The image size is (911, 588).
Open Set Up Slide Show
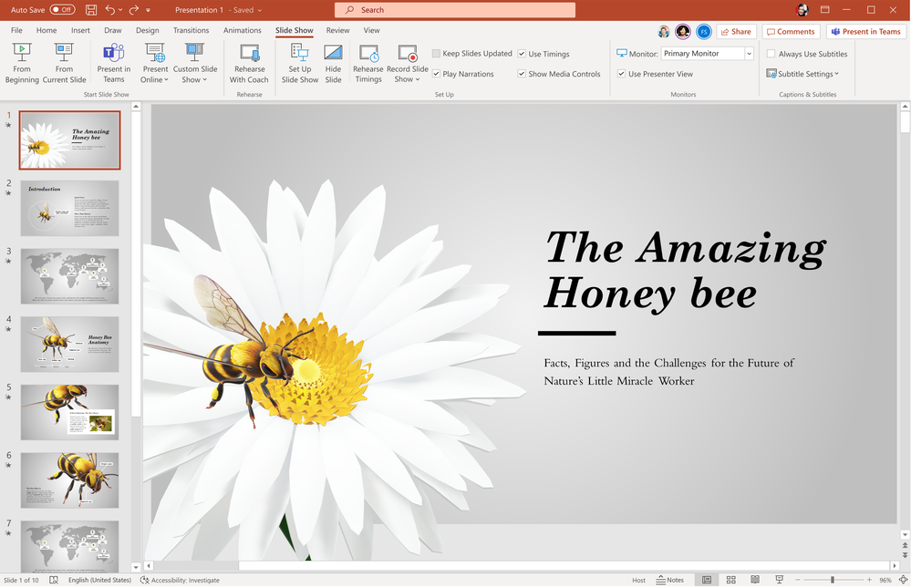299,63
